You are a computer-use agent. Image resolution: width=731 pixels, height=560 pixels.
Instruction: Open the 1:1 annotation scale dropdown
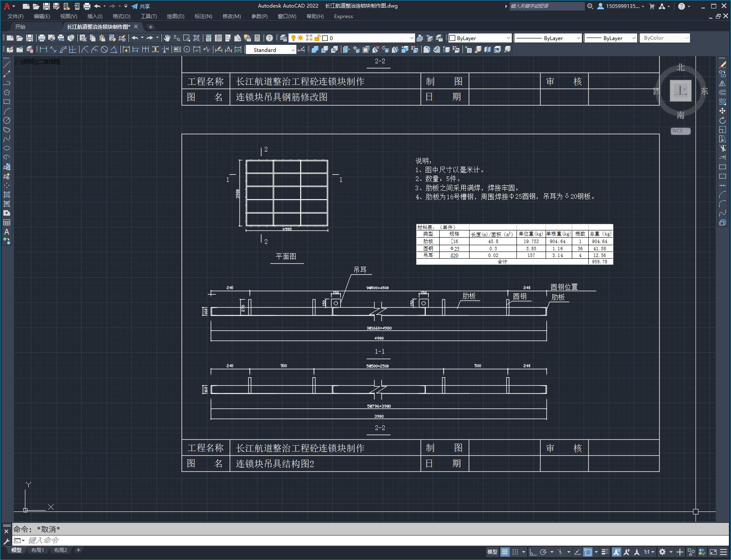point(649,552)
